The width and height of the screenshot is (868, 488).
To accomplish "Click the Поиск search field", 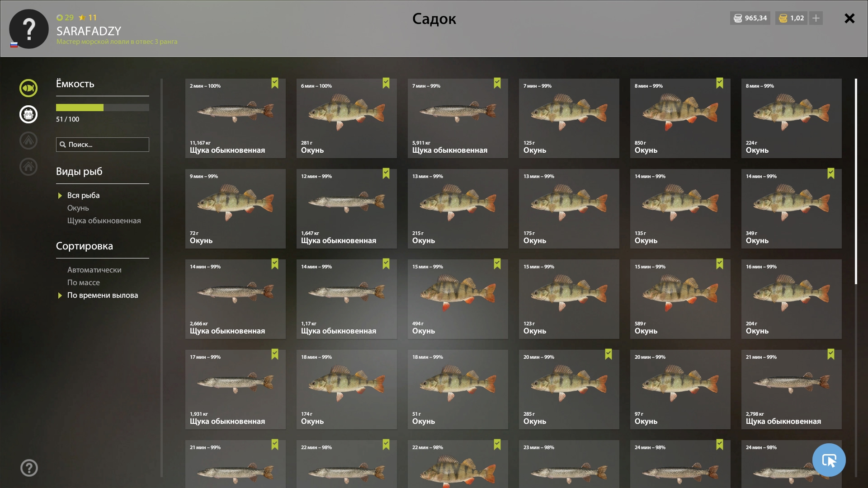I will pos(103,145).
